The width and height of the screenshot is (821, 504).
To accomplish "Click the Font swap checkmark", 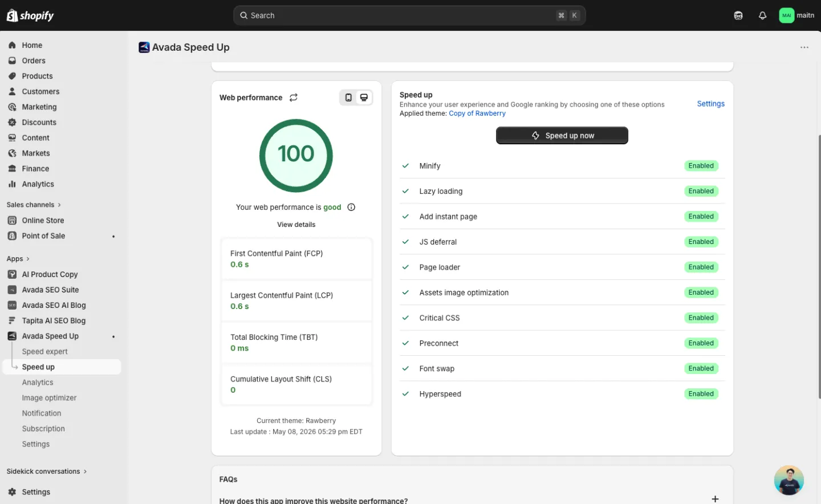I will click(x=405, y=368).
